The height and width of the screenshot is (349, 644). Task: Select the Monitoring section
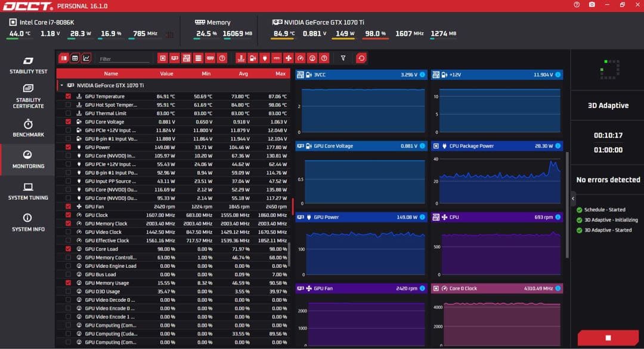coord(28,159)
